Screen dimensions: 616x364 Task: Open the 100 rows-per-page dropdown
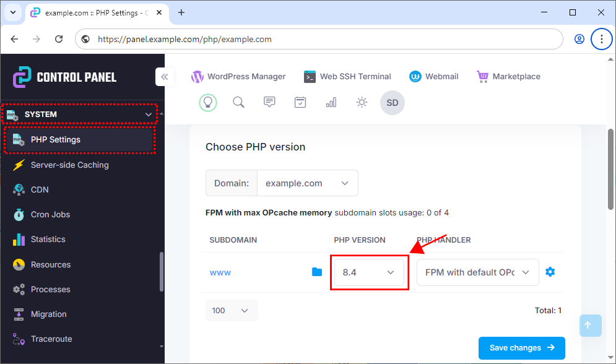click(x=232, y=311)
